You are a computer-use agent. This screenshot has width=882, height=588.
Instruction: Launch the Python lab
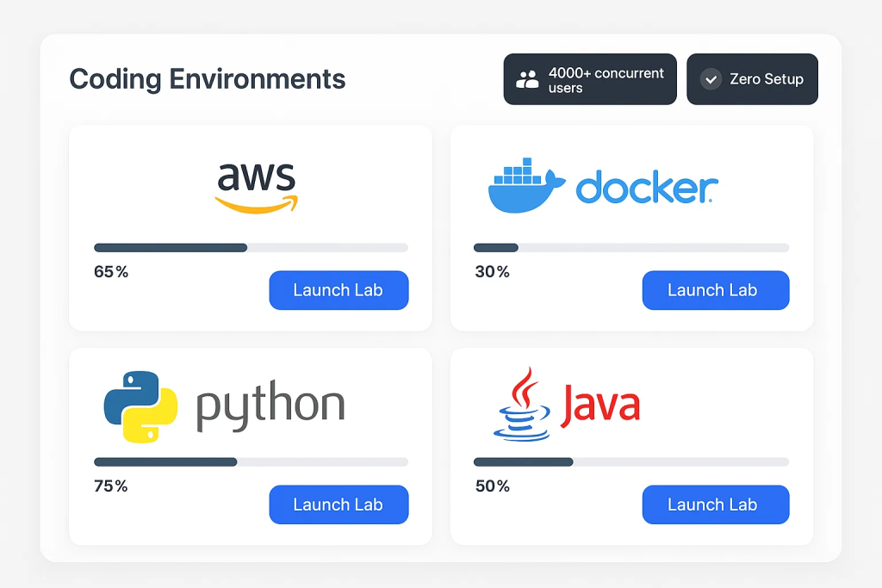click(x=339, y=504)
